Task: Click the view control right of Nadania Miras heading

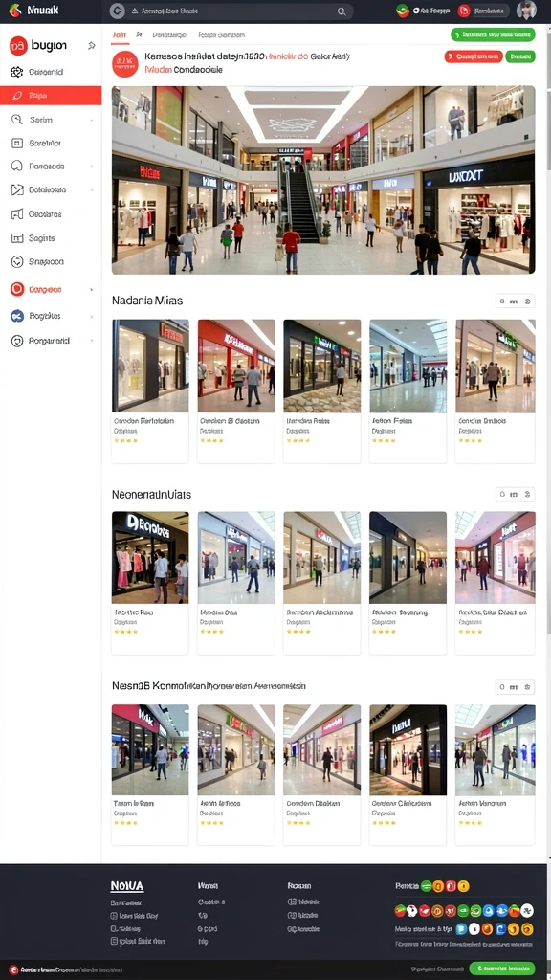Action: 516,301
